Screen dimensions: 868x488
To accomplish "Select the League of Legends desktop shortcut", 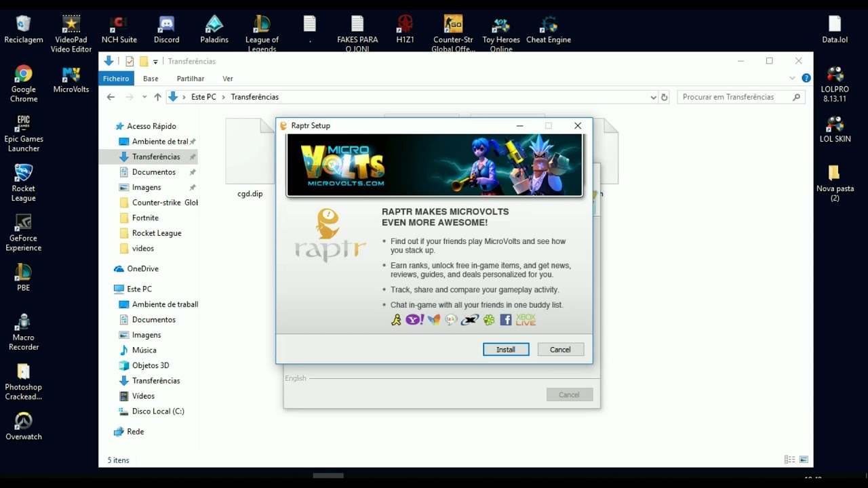I will coord(262,34).
